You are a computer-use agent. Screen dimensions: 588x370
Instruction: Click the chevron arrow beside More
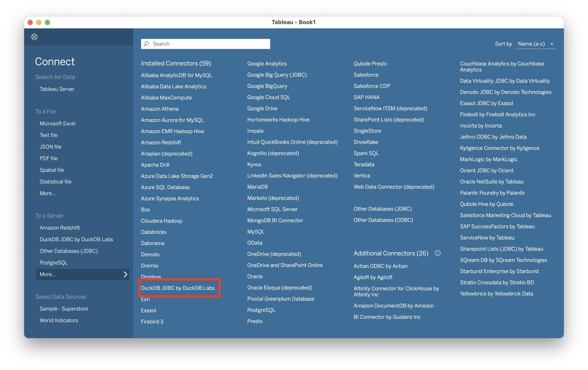coord(125,274)
